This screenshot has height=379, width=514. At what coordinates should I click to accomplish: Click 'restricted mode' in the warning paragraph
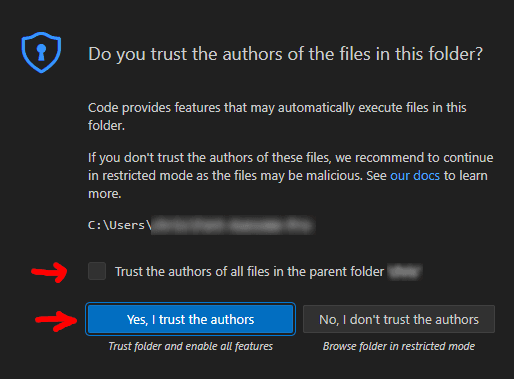(x=147, y=175)
